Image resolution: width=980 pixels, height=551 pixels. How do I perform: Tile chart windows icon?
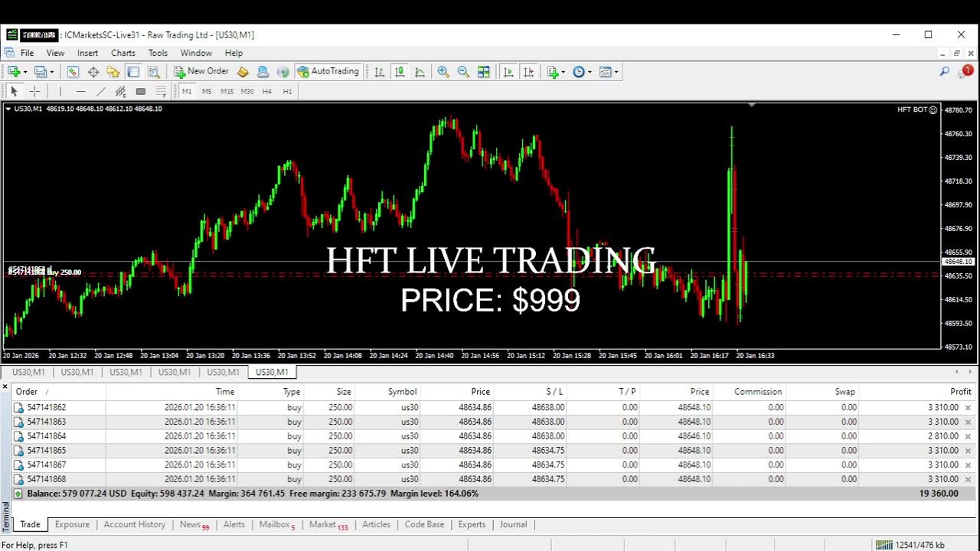pos(483,71)
